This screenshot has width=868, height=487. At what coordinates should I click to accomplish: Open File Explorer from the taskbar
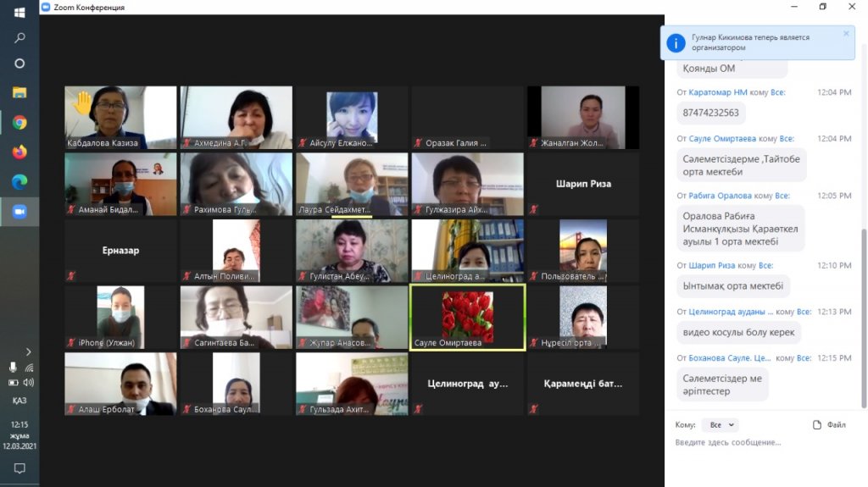pos(19,92)
